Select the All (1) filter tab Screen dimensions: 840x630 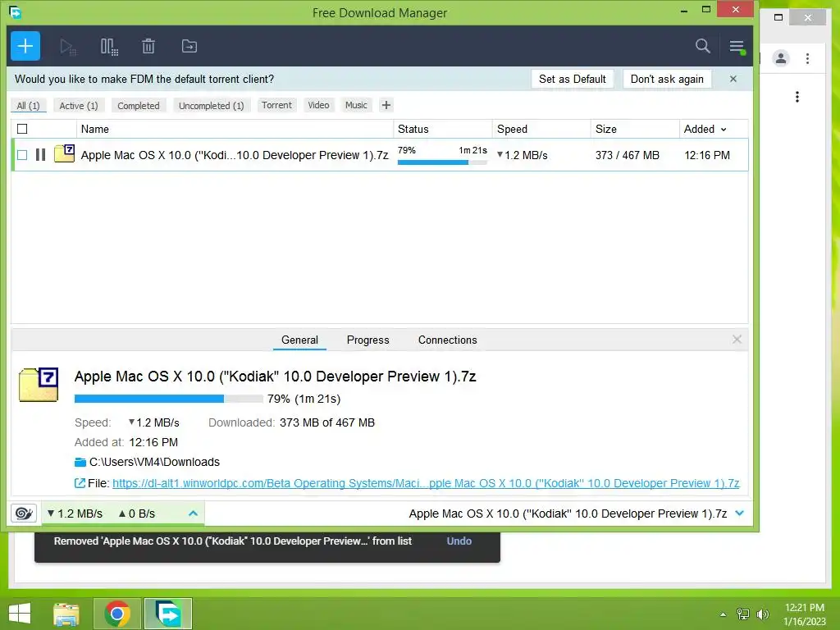(29, 106)
